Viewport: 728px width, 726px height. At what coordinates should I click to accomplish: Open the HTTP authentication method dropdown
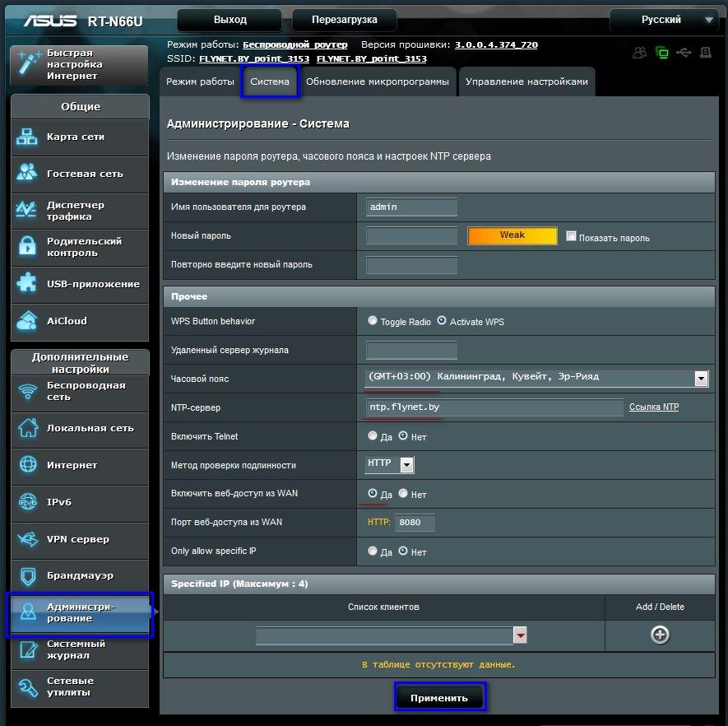pos(389,463)
